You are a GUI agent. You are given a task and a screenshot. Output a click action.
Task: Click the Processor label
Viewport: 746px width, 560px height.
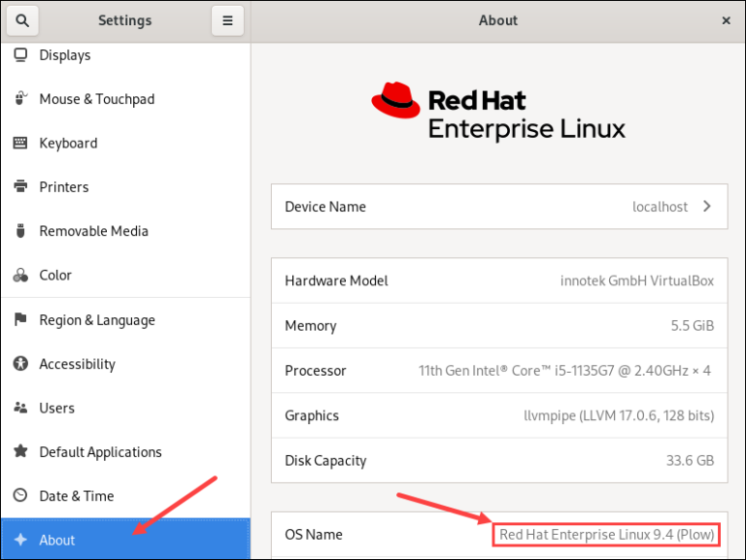pos(316,371)
